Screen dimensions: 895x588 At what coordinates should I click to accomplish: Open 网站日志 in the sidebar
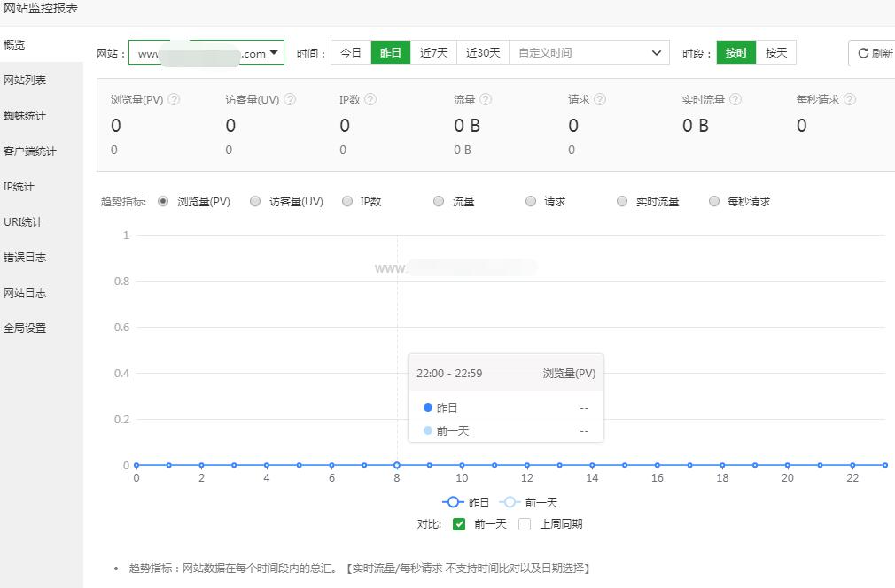tap(41, 292)
